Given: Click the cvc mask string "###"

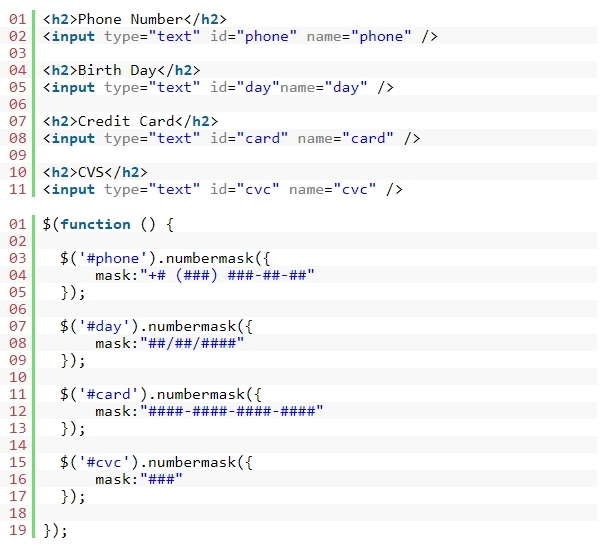Looking at the screenshot, I should [161, 479].
